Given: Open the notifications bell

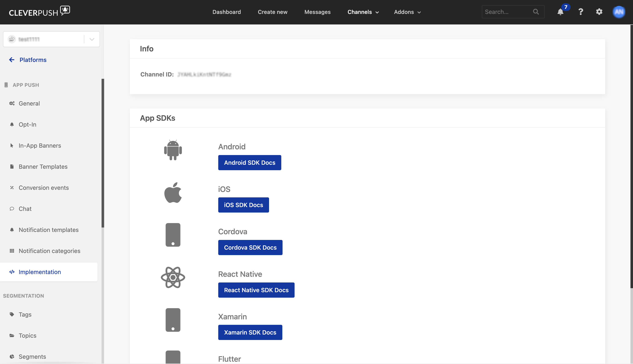Looking at the screenshot, I should (x=560, y=12).
